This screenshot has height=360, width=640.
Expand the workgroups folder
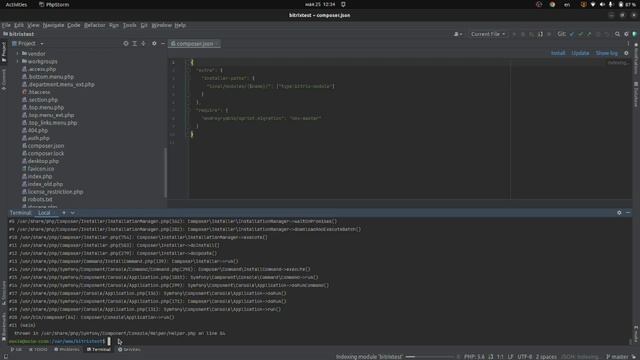pos(18,61)
